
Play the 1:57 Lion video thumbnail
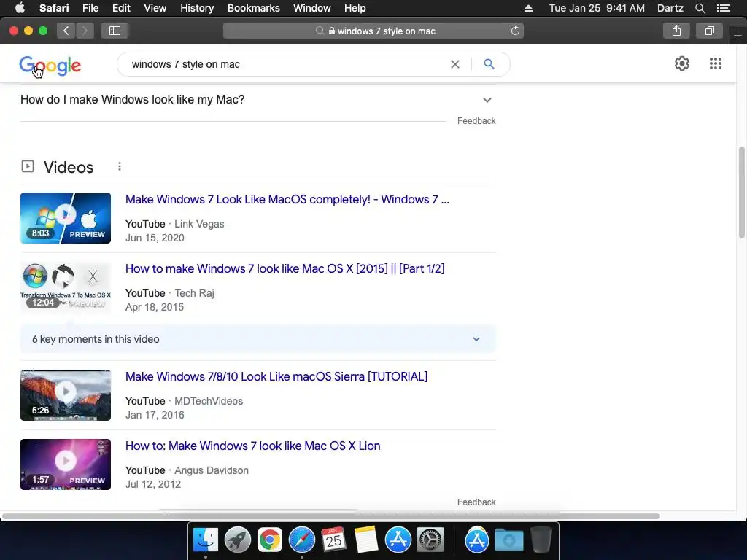(66, 464)
